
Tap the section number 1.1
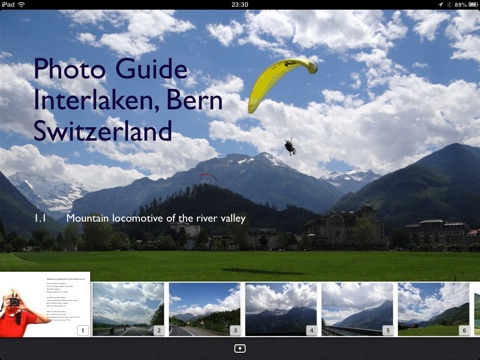coord(40,218)
